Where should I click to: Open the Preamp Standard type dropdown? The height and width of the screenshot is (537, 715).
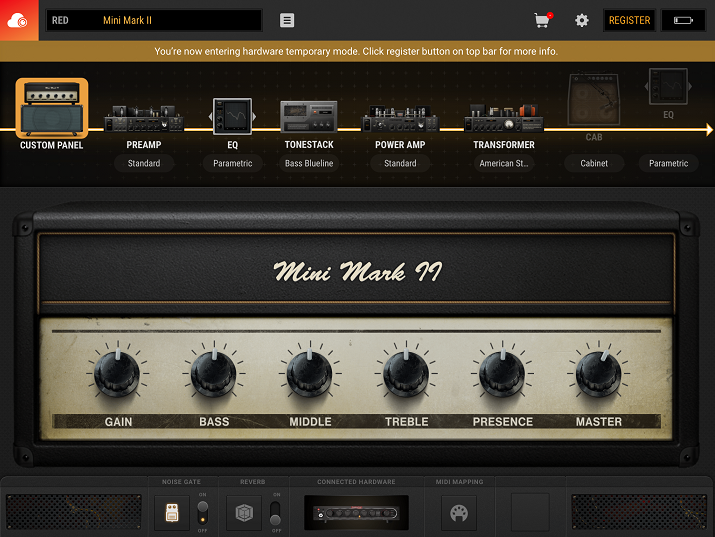coord(144,163)
